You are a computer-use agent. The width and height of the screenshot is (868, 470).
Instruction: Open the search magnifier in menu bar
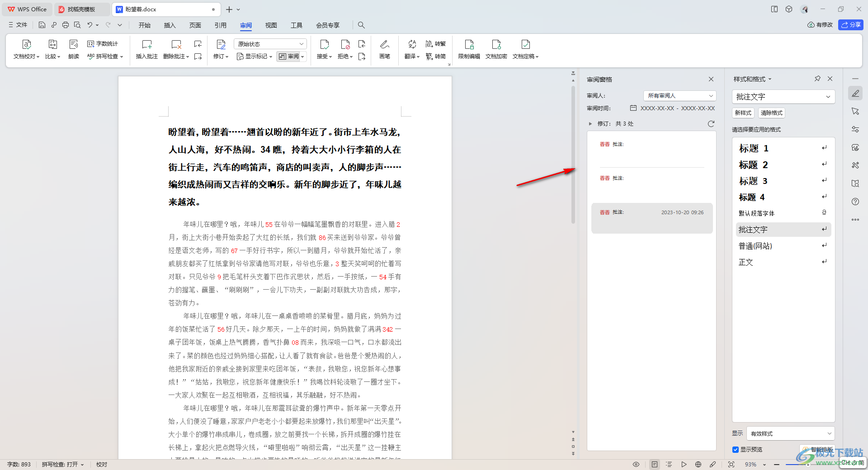point(361,25)
